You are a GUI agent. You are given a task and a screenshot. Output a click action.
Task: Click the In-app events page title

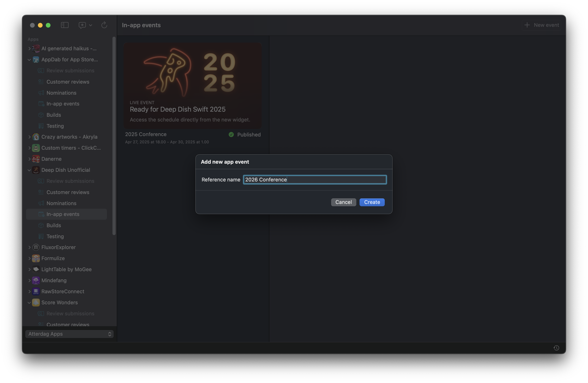pos(141,25)
